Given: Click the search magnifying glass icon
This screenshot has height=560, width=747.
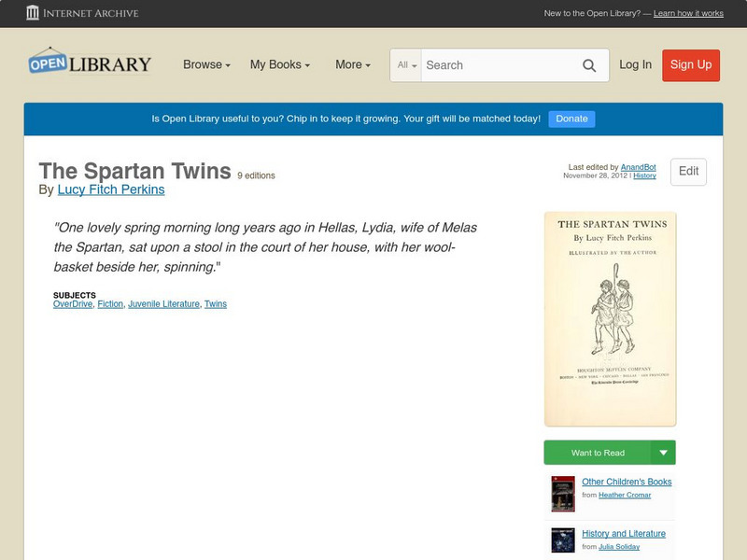Looking at the screenshot, I should tap(589, 65).
